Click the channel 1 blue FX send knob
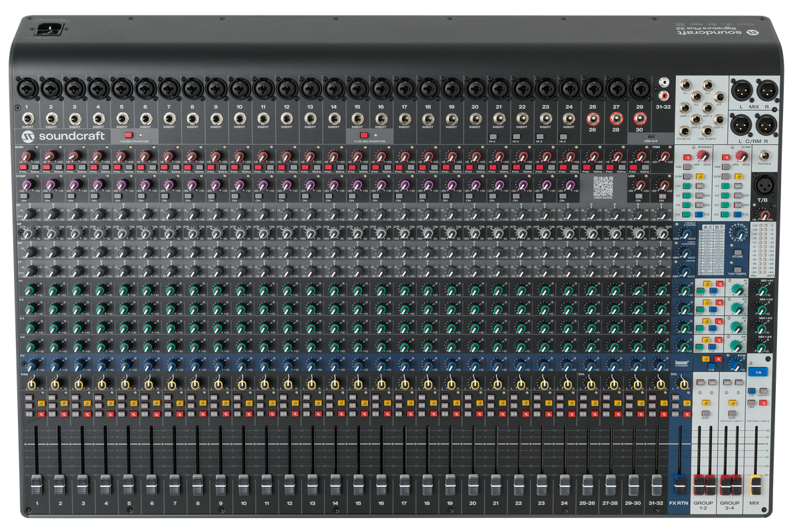The height and width of the screenshot is (532, 797). 31,366
